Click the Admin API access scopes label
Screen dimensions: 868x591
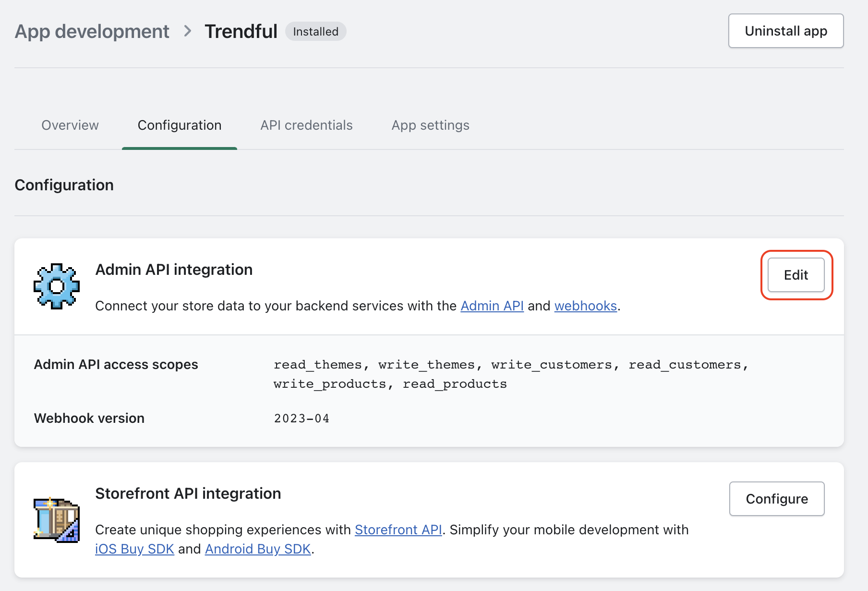(x=116, y=365)
